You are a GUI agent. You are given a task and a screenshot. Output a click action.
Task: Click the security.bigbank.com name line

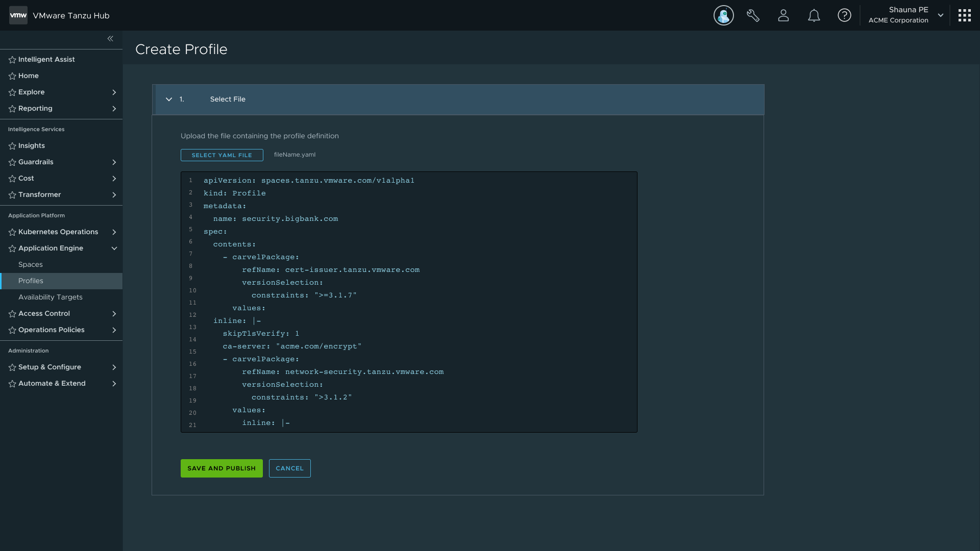coord(276,219)
